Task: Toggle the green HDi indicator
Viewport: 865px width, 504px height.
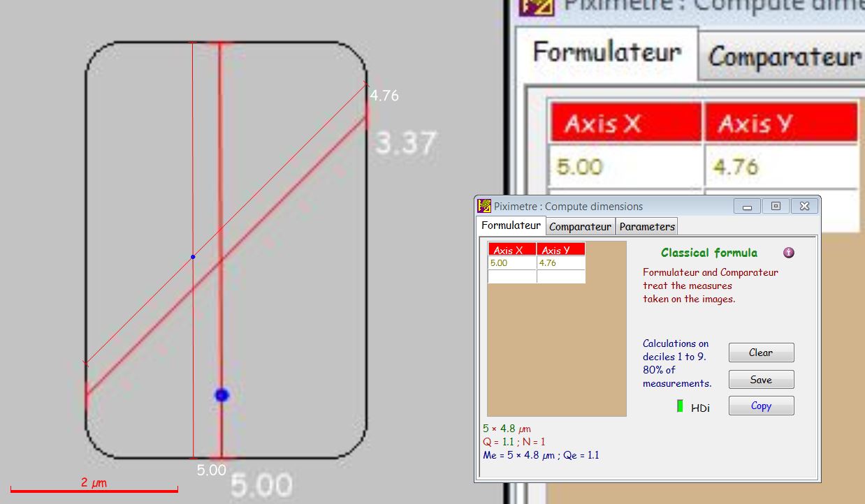Action: pos(680,406)
